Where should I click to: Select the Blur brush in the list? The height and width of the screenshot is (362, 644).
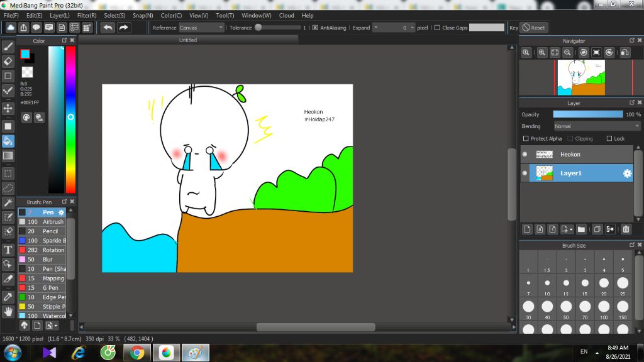tap(42, 260)
